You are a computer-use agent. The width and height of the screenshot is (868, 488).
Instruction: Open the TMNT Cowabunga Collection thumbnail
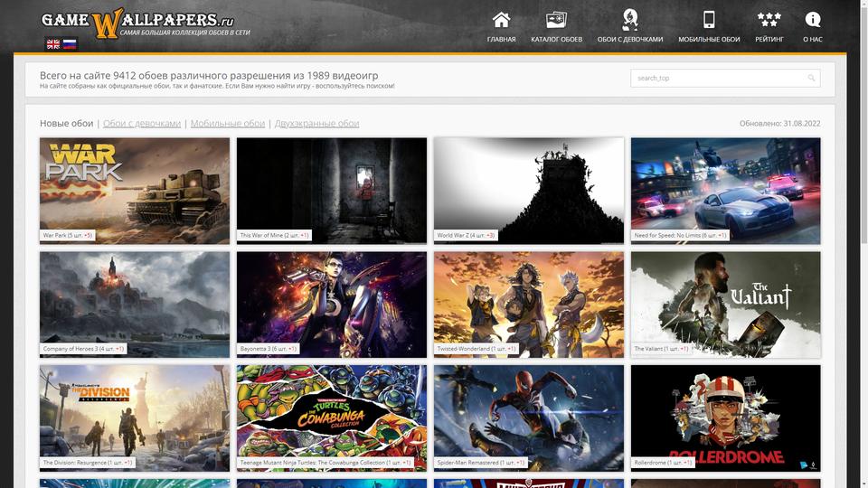(332, 418)
